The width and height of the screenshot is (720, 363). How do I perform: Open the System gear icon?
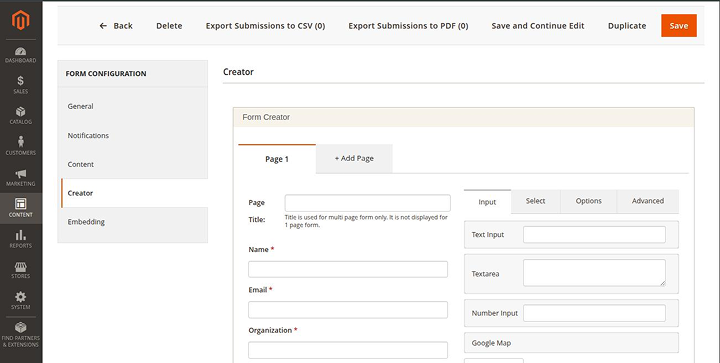[21, 297]
